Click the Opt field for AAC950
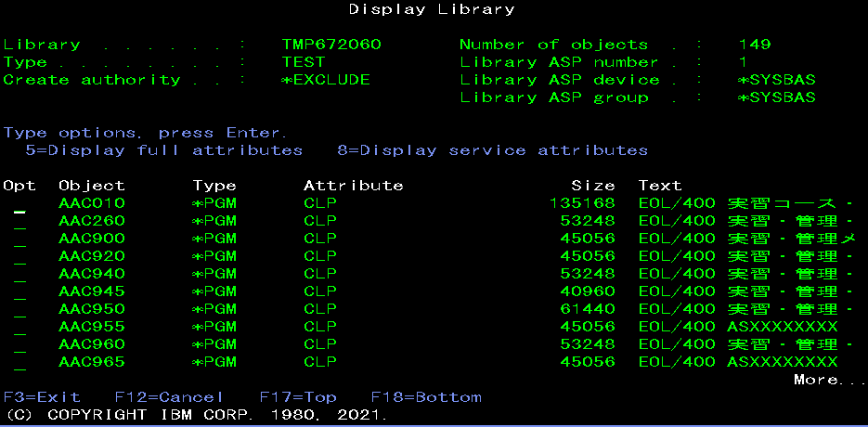Image resolution: width=868 pixels, height=427 pixels. [19, 310]
